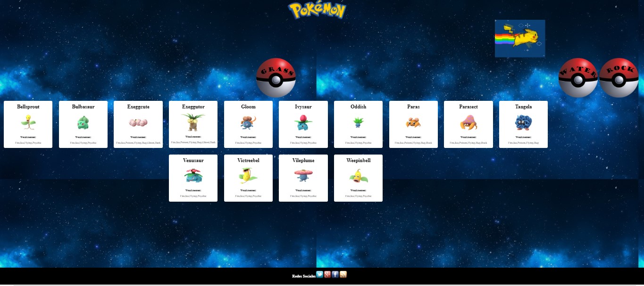This screenshot has width=644, height=286.
Task: Click the weaknesses list on Parasect card
Action: (468, 142)
